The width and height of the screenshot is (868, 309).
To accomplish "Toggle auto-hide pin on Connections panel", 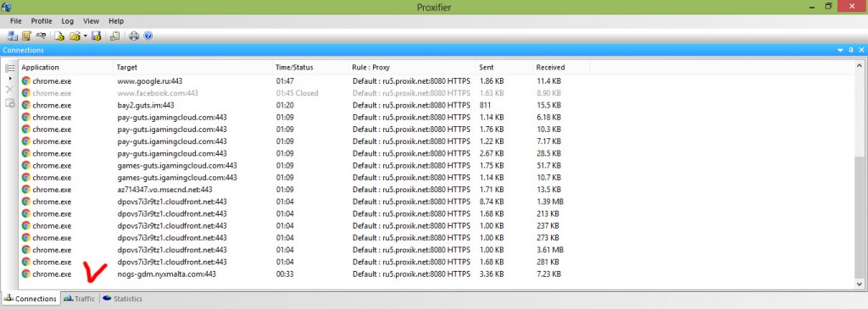I will pyautogui.click(x=851, y=50).
